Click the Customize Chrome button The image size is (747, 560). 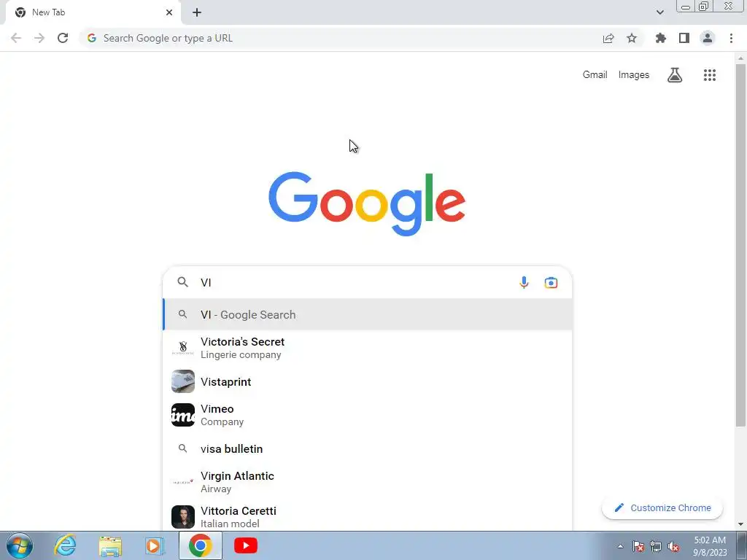pos(662,508)
